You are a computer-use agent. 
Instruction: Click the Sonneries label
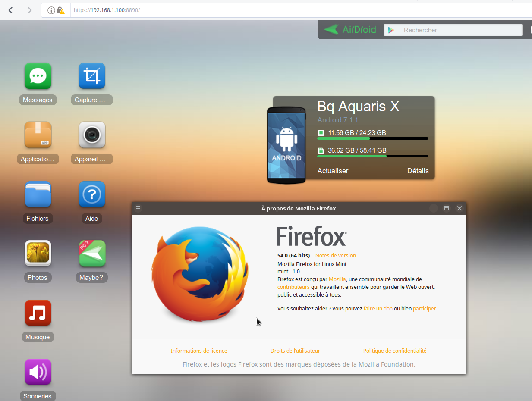(x=38, y=396)
